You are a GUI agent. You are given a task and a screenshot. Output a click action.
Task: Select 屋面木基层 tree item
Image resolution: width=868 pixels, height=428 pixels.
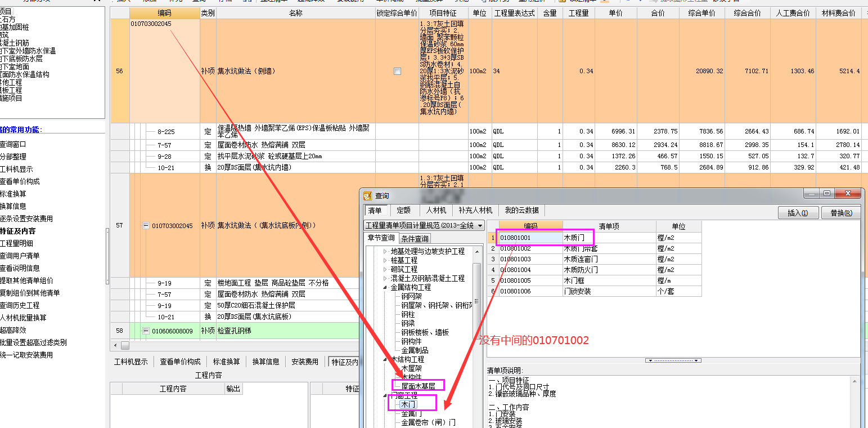pyautogui.click(x=418, y=386)
